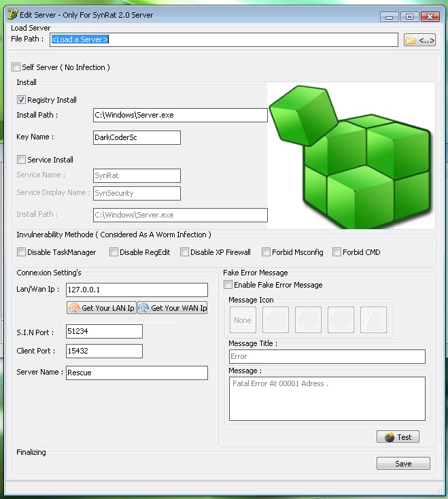The width and height of the screenshot is (448, 499).
Task: Click the Get Your LAN Ip button
Action: (101, 308)
